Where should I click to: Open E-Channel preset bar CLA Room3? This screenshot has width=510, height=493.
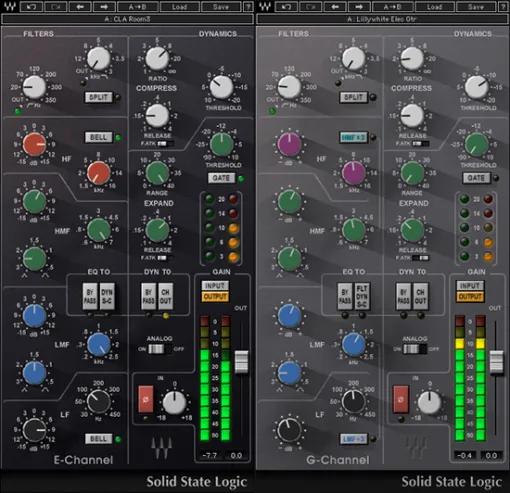pos(127,19)
